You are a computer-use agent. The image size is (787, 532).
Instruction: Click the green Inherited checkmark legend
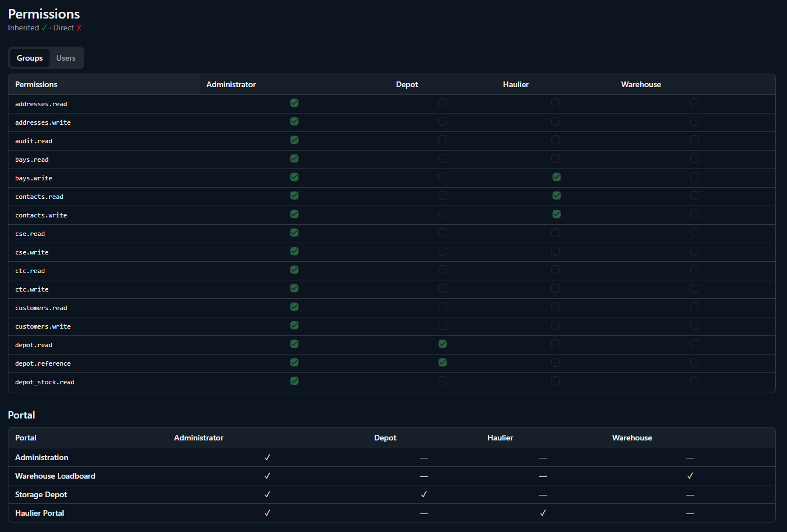point(44,28)
